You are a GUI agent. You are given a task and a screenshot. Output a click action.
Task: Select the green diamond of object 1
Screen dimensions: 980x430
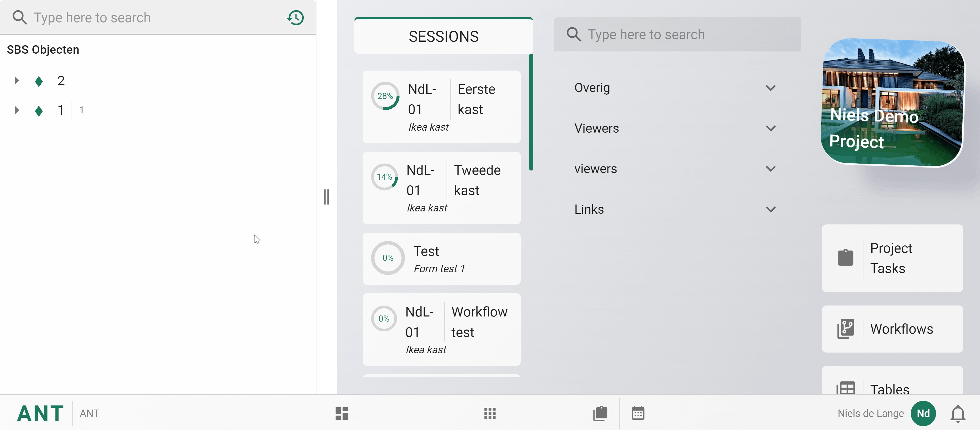[39, 111]
